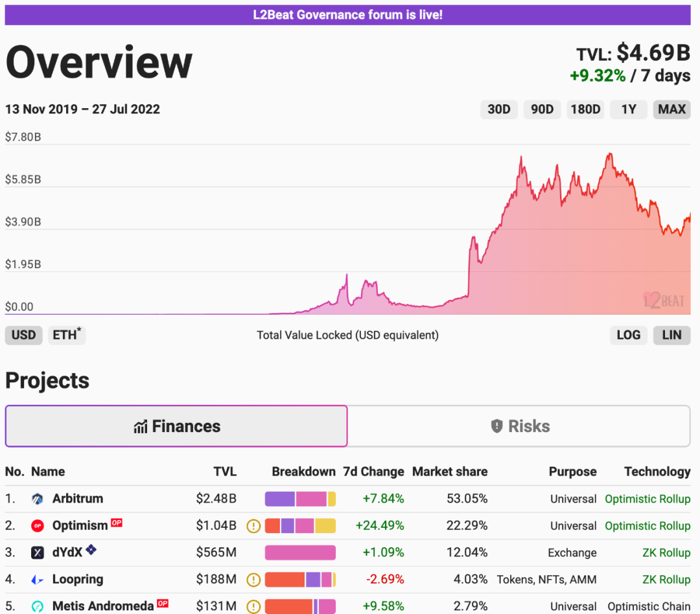Switch chart currency to ETH
Screen dimensions: 700x614
coord(66,335)
